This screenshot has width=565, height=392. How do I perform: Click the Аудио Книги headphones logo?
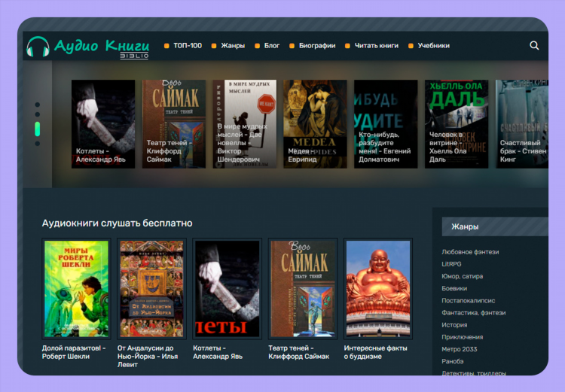pos(87,47)
